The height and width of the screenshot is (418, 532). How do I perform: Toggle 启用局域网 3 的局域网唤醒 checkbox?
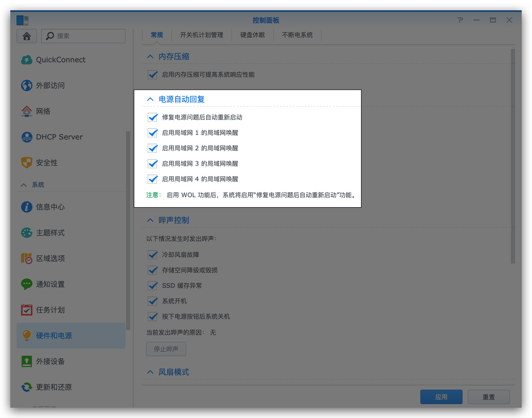click(153, 164)
